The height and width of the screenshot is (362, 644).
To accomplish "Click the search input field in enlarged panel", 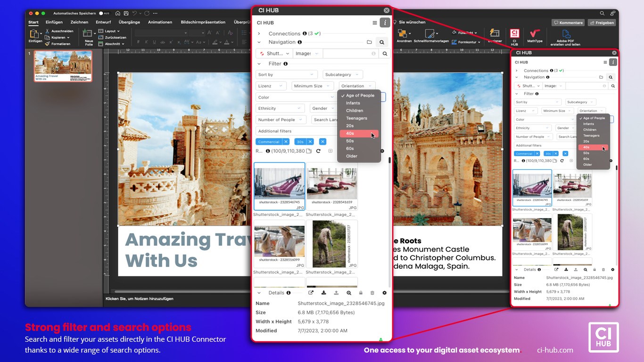I will tap(350, 54).
